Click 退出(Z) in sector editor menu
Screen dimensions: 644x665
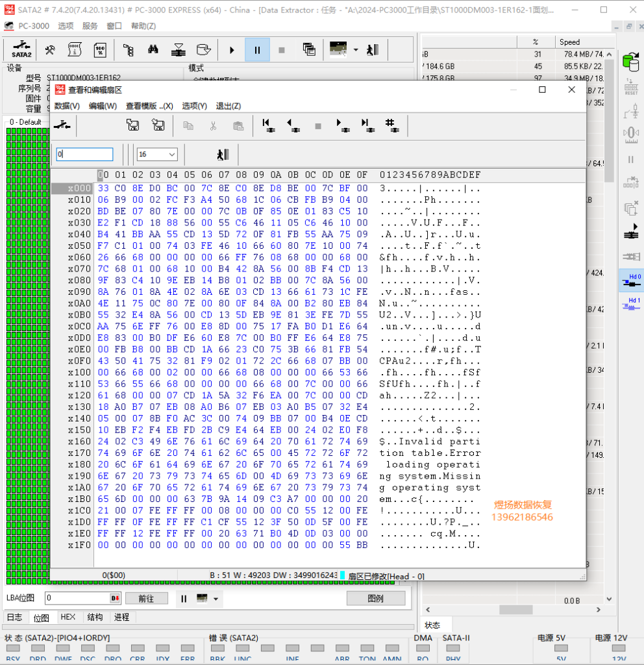click(x=228, y=106)
